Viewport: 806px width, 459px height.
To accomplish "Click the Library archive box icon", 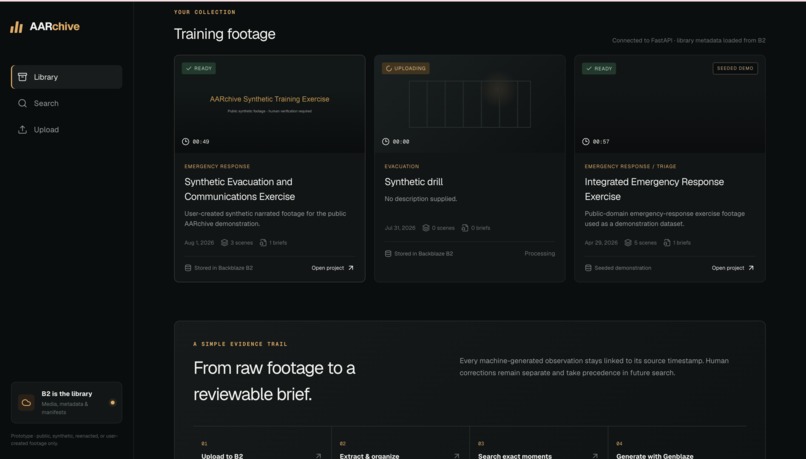I will (x=22, y=77).
